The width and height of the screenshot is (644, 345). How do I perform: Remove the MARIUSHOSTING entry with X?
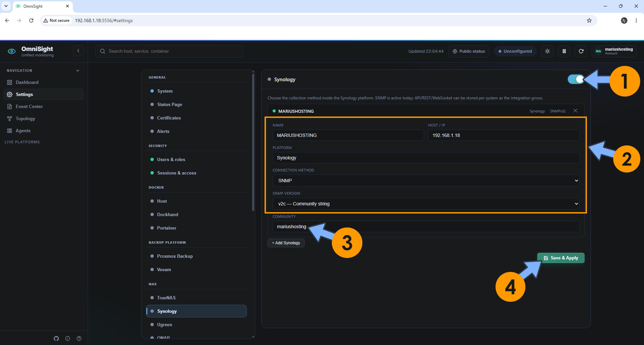click(575, 111)
